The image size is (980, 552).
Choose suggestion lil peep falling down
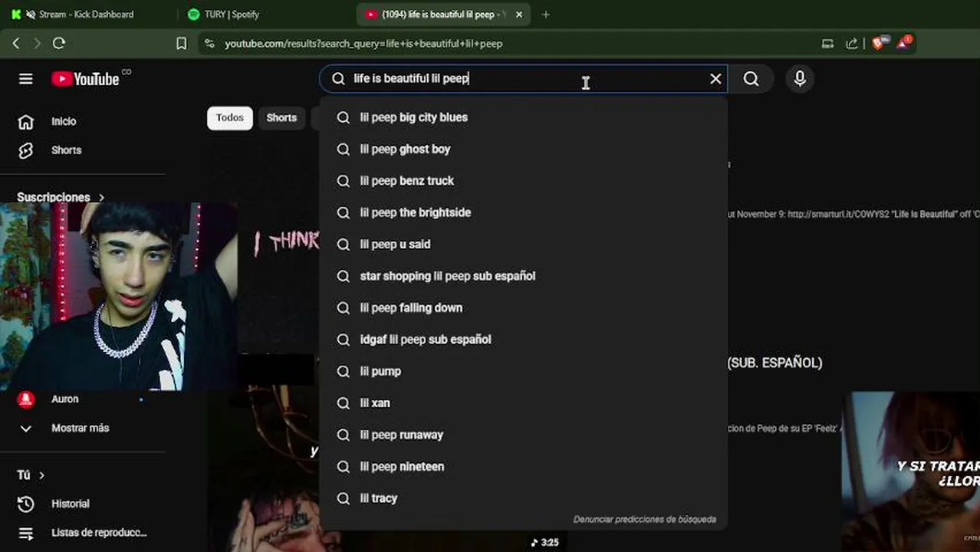(x=523, y=307)
